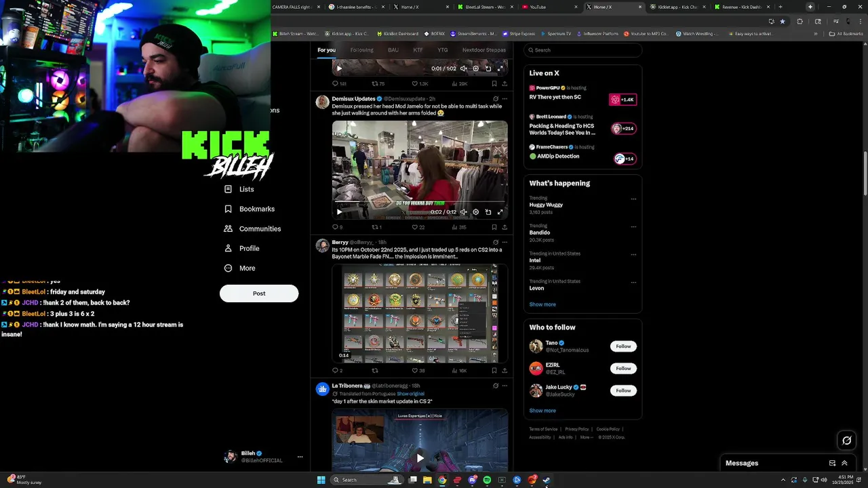Open the Lists sidebar item
This screenshot has width=868, height=488.
tap(239, 189)
